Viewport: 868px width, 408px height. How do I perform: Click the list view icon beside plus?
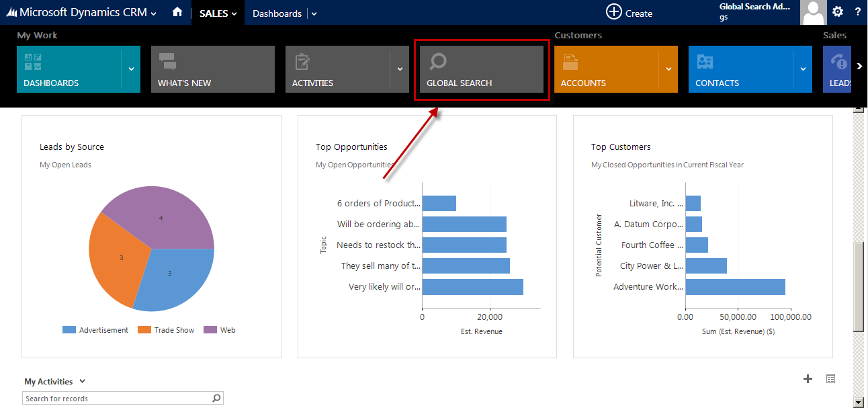pos(831,379)
